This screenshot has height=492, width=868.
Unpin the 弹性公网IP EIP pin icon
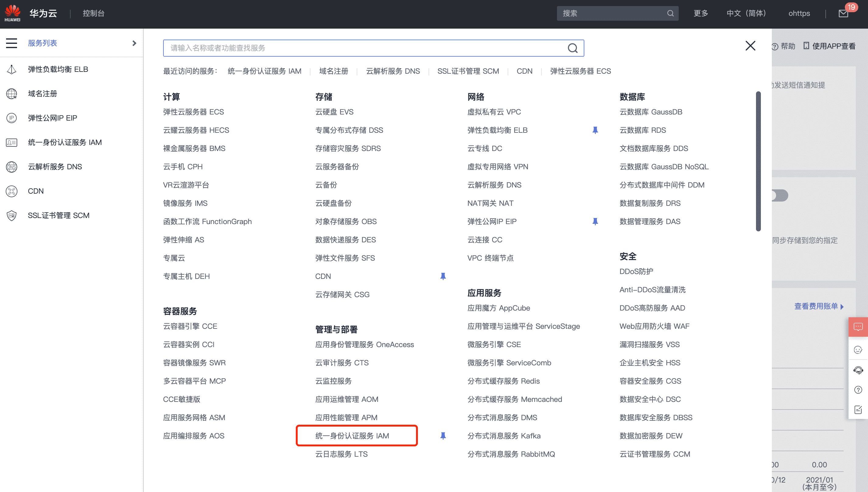click(595, 221)
